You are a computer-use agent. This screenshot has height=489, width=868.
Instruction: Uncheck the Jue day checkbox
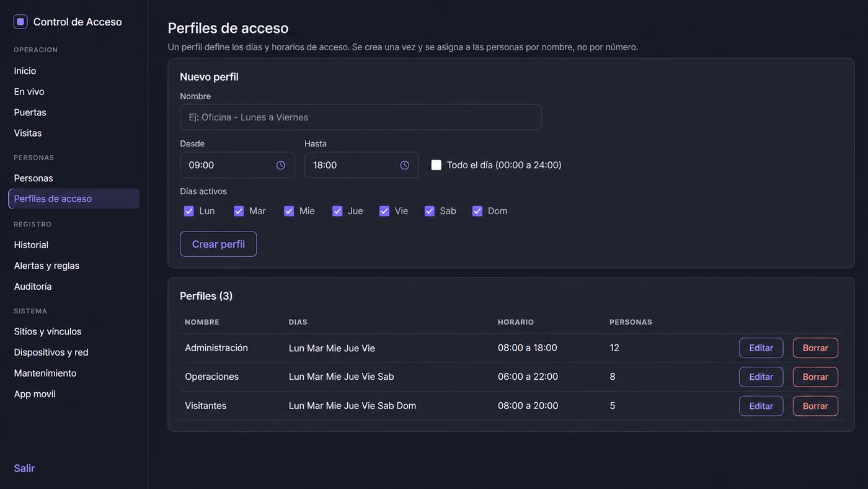(x=337, y=211)
